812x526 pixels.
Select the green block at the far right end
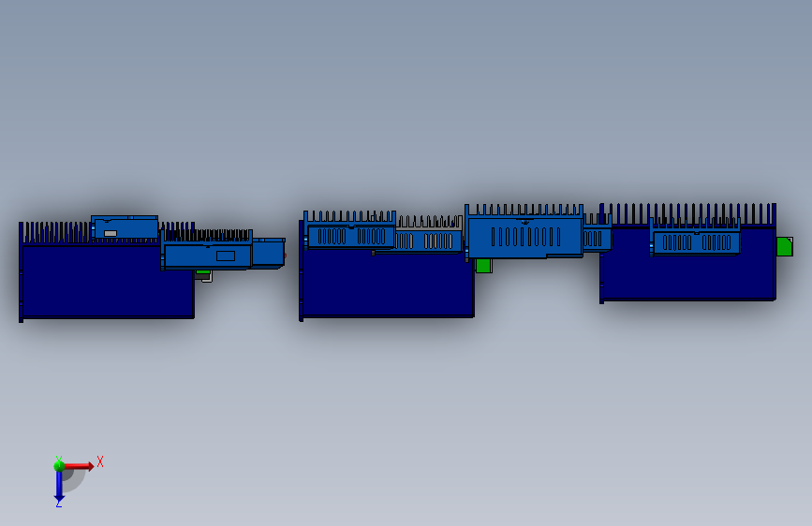click(x=784, y=246)
